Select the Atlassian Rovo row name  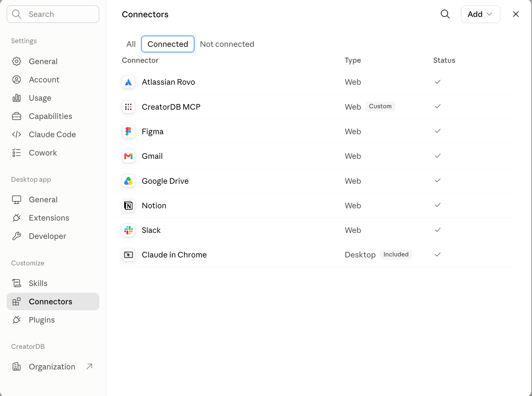168,82
